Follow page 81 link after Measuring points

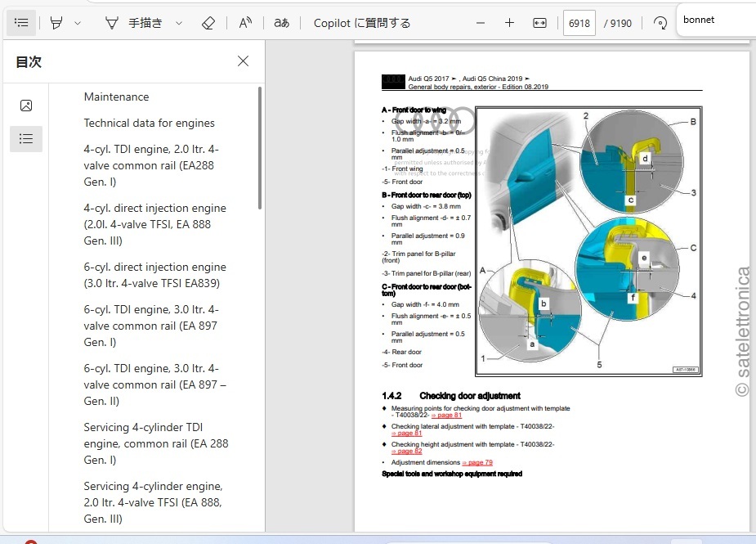tap(446, 415)
